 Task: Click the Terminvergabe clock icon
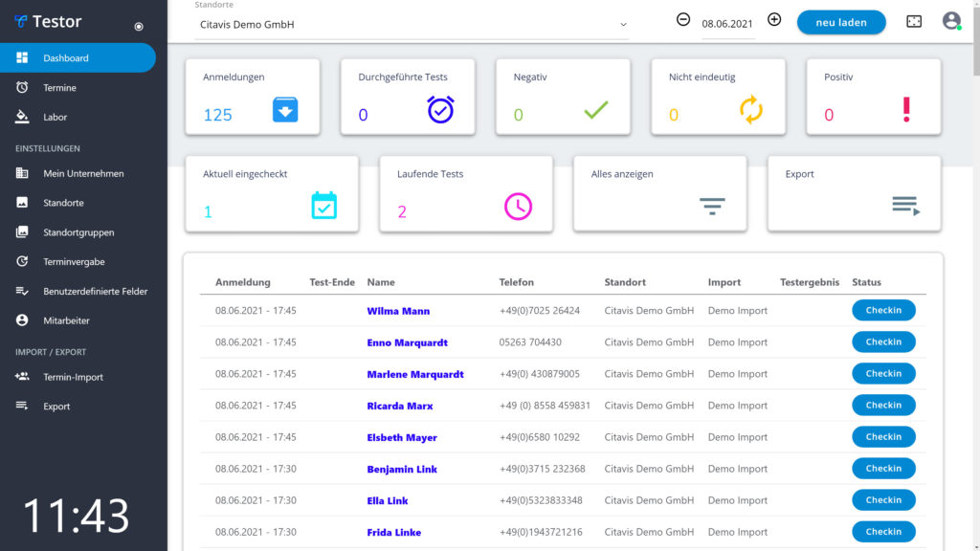coord(22,261)
